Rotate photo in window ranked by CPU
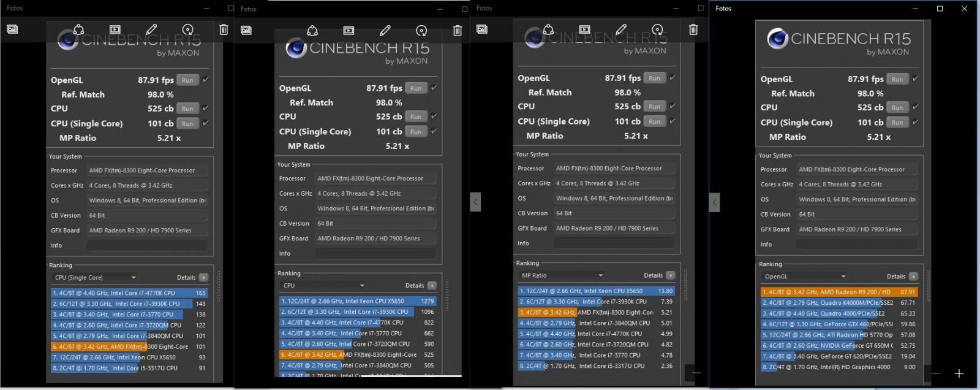The height and width of the screenshot is (390, 980). point(421,31)
